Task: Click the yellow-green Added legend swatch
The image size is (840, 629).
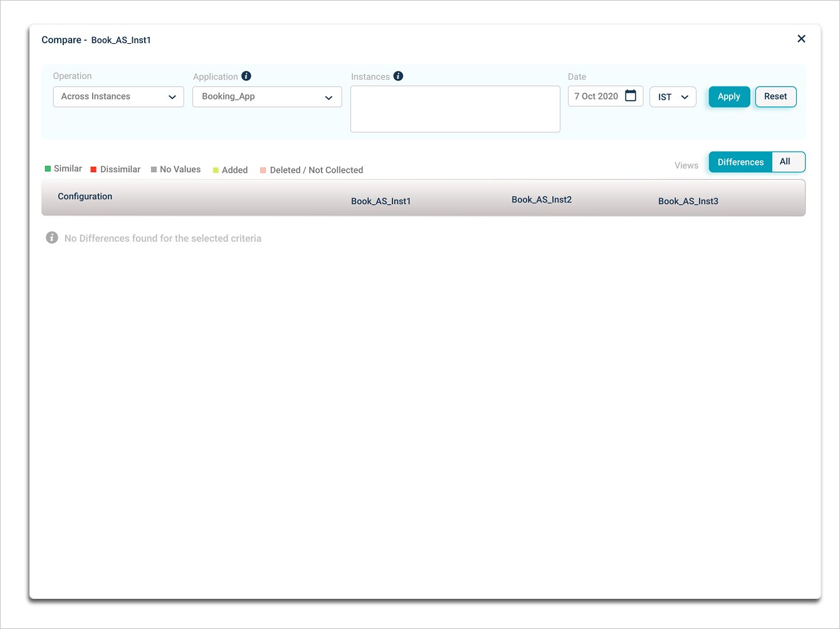Action: [216, 170]
